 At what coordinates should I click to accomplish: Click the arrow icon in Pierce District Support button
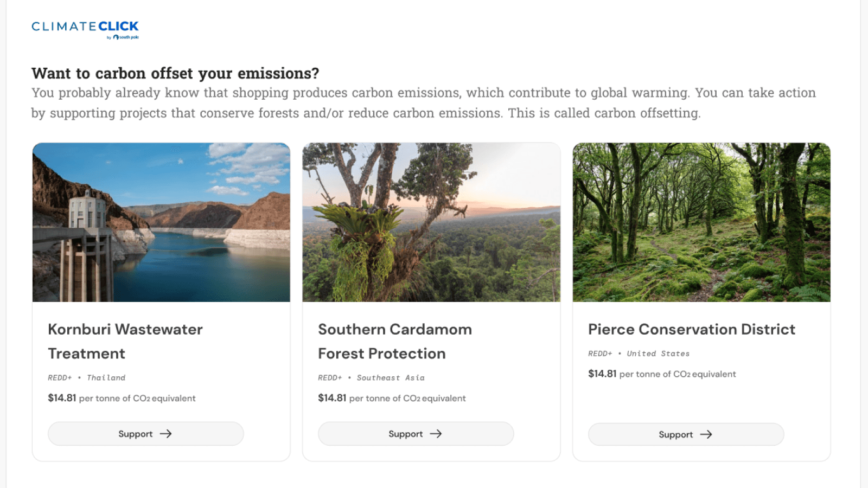pyautogui.click(x=706, y=434)
